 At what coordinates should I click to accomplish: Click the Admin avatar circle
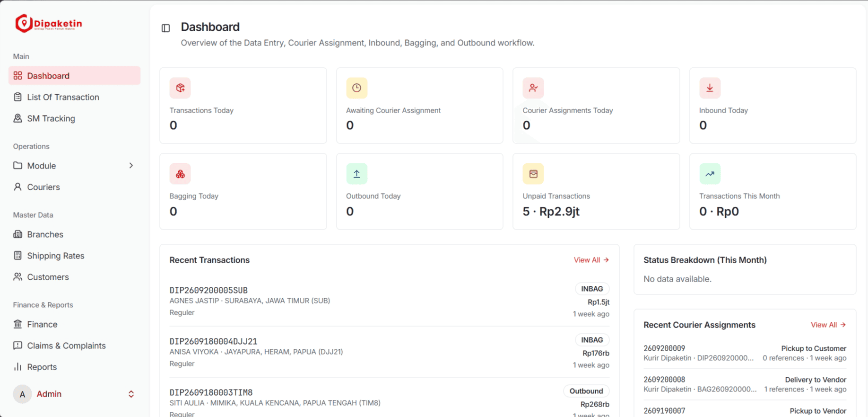[22, 394]
